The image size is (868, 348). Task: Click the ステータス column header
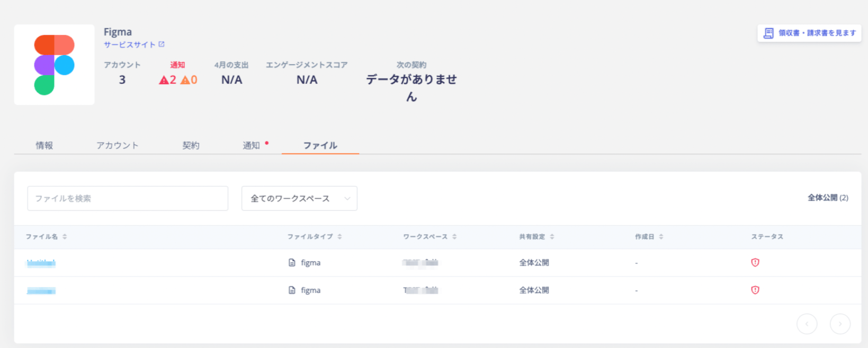(x=767, y=237)
